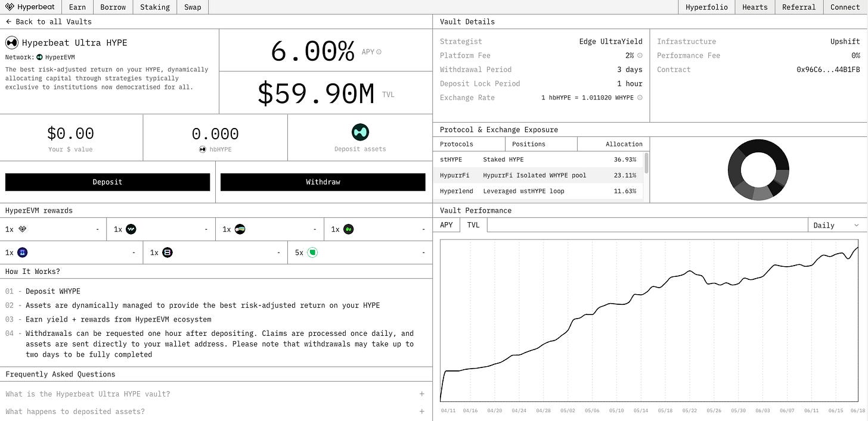The height and width of the screenshot is (421, 868).
Task: Open the Borrow menu
Action: pyautogui.click(x=113, y=7)
